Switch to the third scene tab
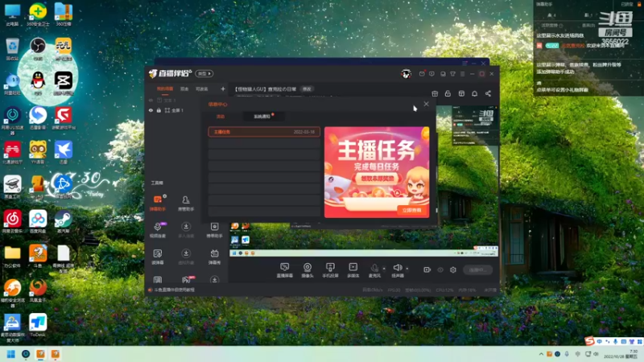 [202, 88]
